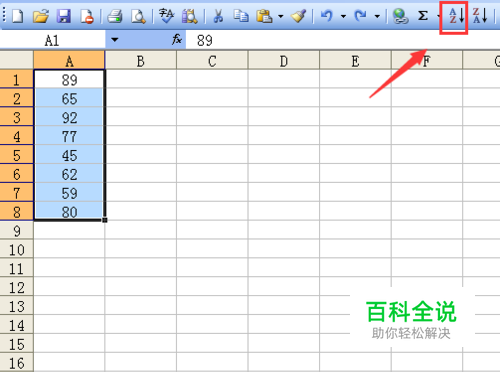
Task: Undo the last action
Action: (x=327, y=16)
